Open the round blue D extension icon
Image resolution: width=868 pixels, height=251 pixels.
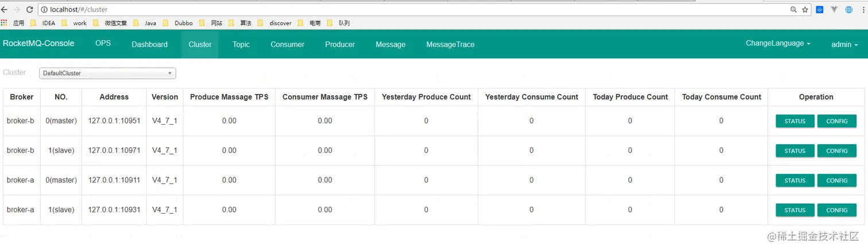point(848,10)
